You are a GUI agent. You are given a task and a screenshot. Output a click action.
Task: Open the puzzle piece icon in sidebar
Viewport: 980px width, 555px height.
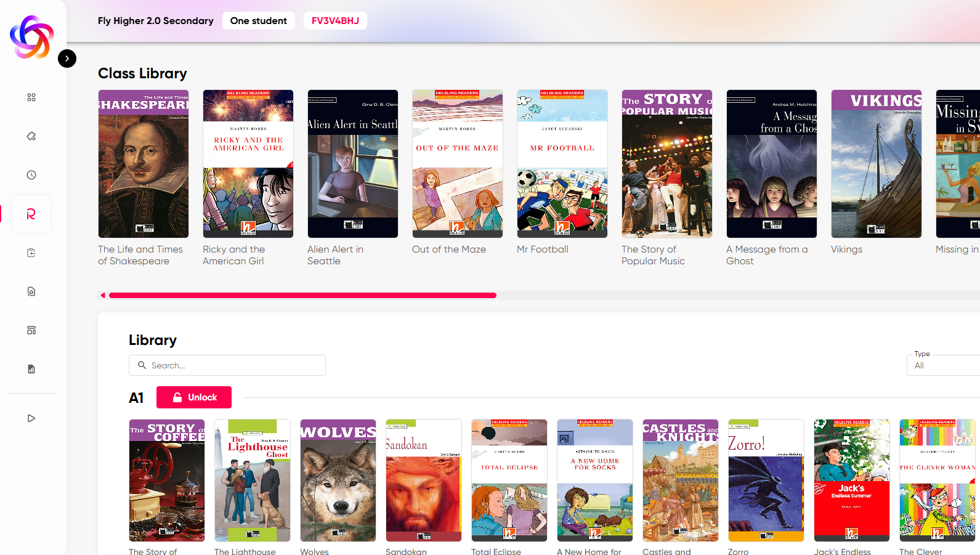(31, 136)
